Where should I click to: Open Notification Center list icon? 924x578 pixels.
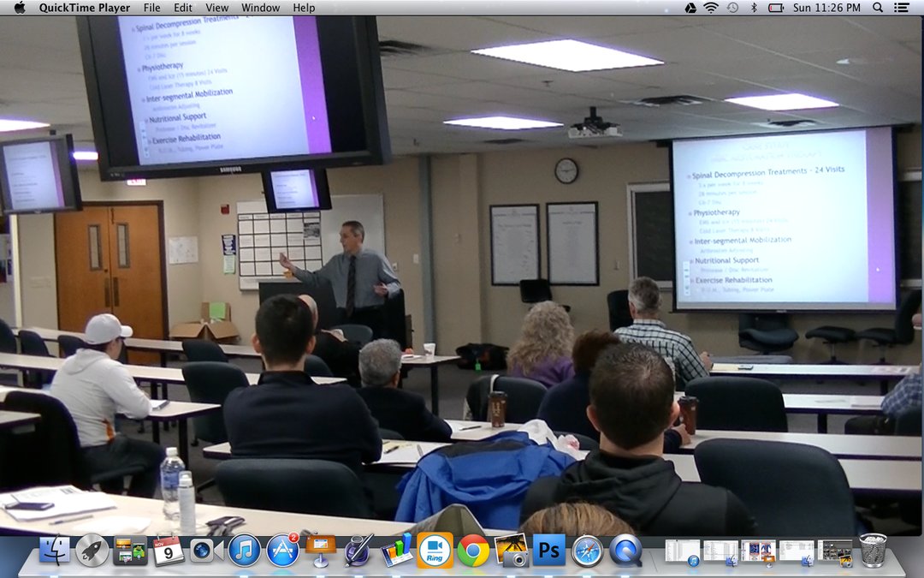(x=902, y=8)
